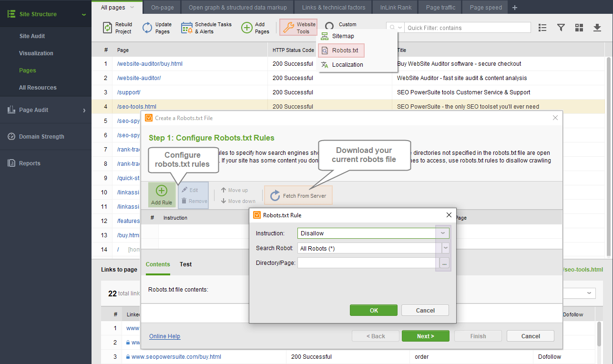
Task: Open Schedule Tasks & Alerts
Action: click(206, 28)
